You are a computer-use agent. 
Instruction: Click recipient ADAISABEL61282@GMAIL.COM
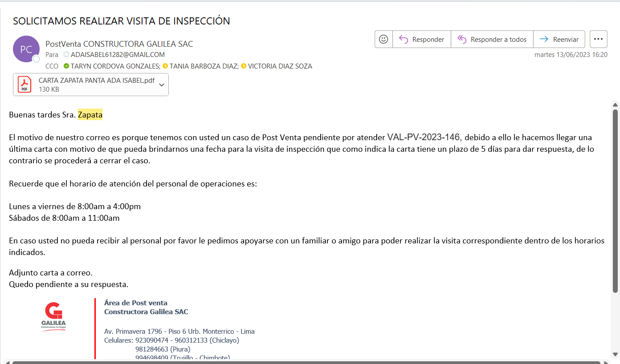(x=118, y=55)
